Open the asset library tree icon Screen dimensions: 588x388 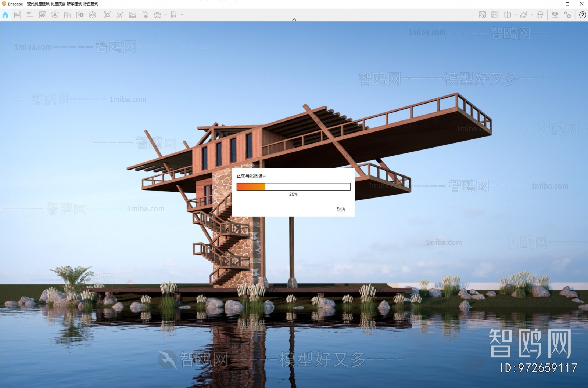[55, 15]
